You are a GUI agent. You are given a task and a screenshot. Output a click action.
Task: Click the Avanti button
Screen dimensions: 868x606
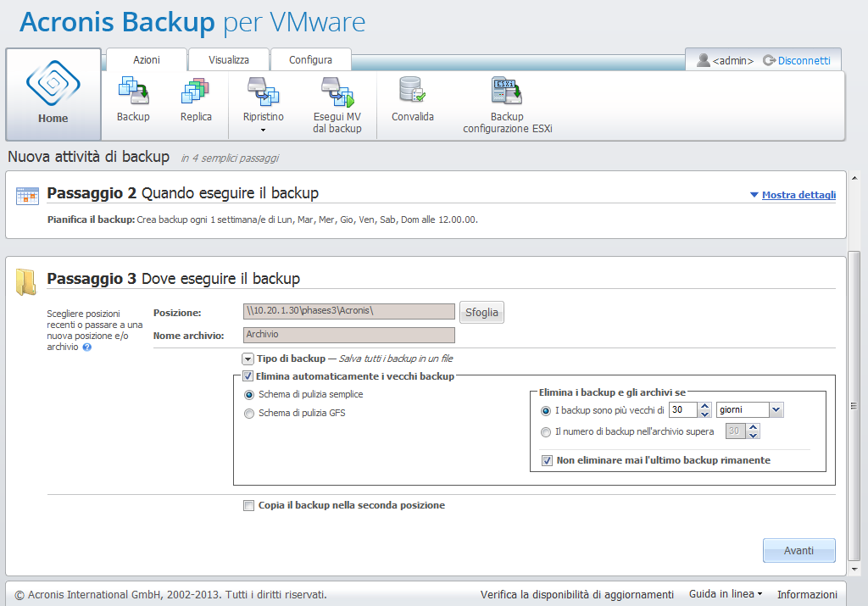(x=798, y=551)
